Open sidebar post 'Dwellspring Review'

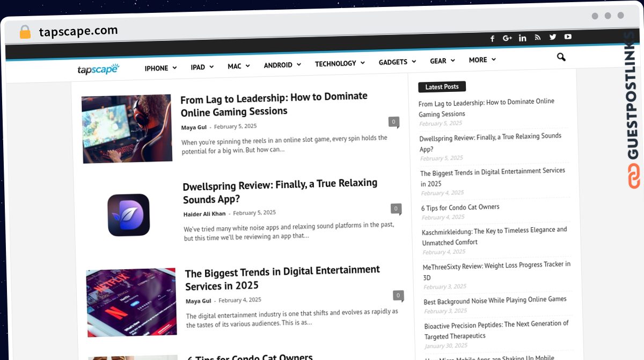coord(490,142)
